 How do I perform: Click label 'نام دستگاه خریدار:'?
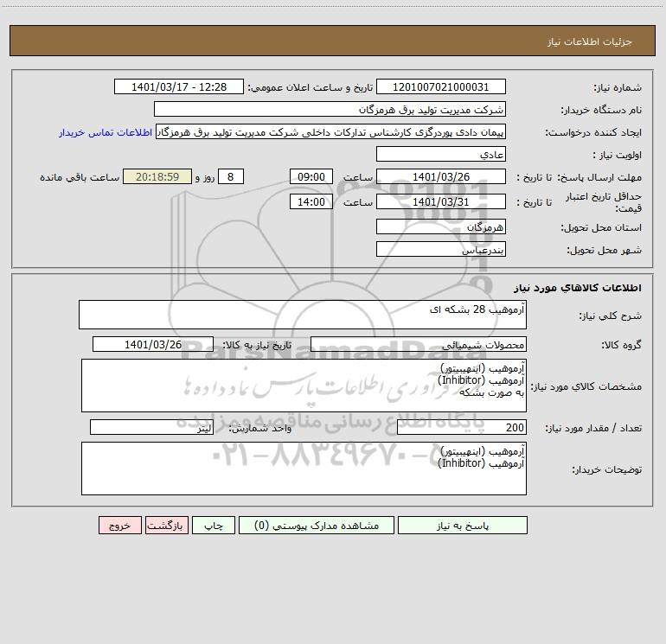pyautogui.click(x=601, y=110)
